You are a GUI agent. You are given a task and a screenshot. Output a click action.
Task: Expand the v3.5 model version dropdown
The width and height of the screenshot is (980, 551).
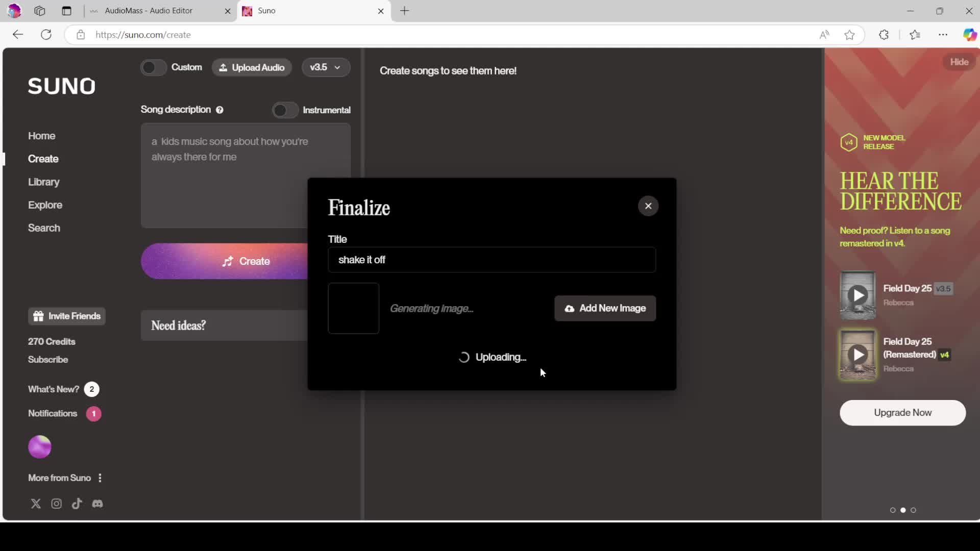(x=326, y=67)
